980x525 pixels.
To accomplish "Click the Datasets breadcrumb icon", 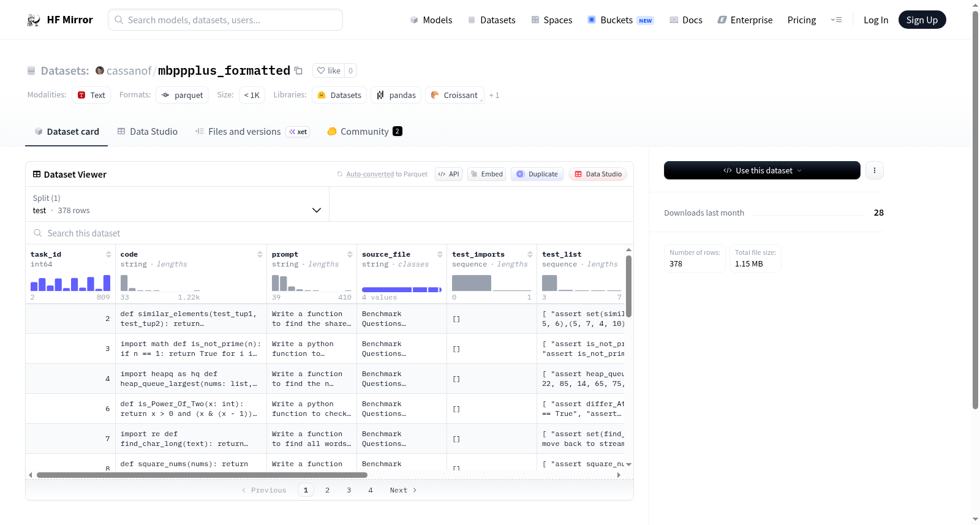I will point(31,70).
